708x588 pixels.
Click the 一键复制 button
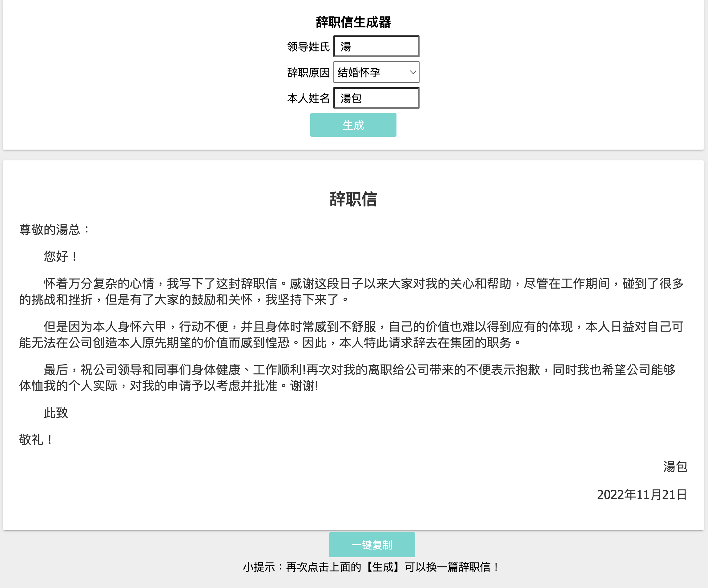(x=372, y=545)
